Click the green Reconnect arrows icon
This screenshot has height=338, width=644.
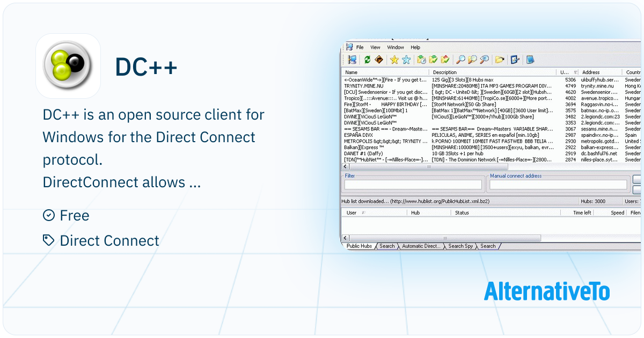pos(368,60)
